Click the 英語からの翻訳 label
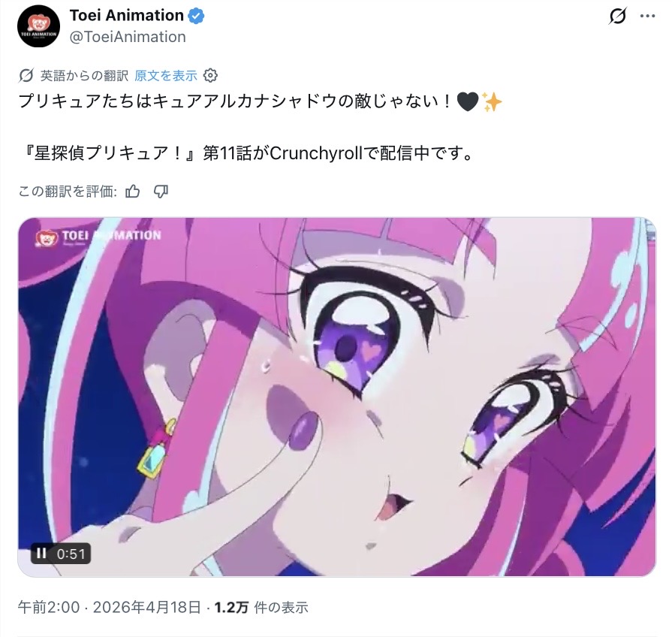This screenshot has width=672, height=637. (x=84, y=76)
